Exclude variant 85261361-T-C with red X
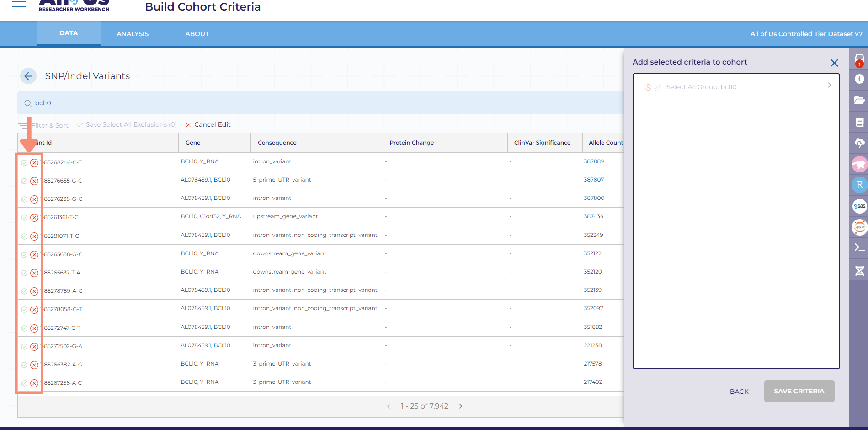868x430 pixels. click(34, 218)
